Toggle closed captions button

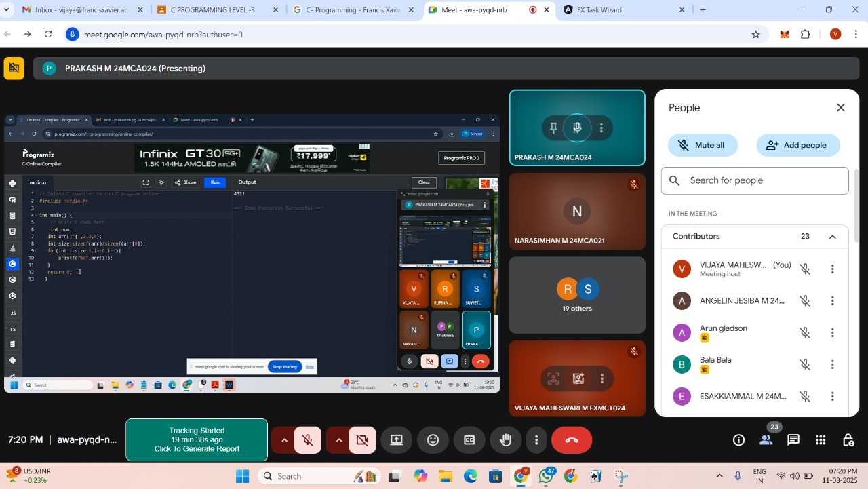point(469,440)
